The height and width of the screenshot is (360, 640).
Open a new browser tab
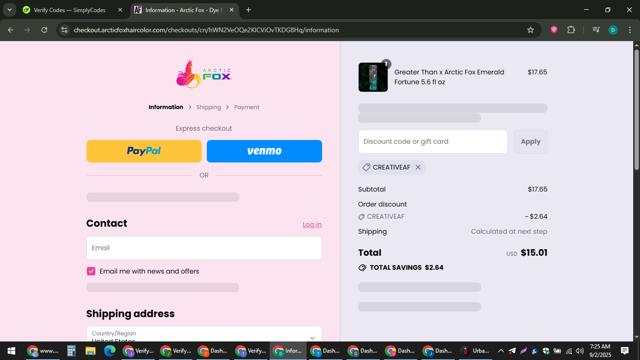[248, 10]
